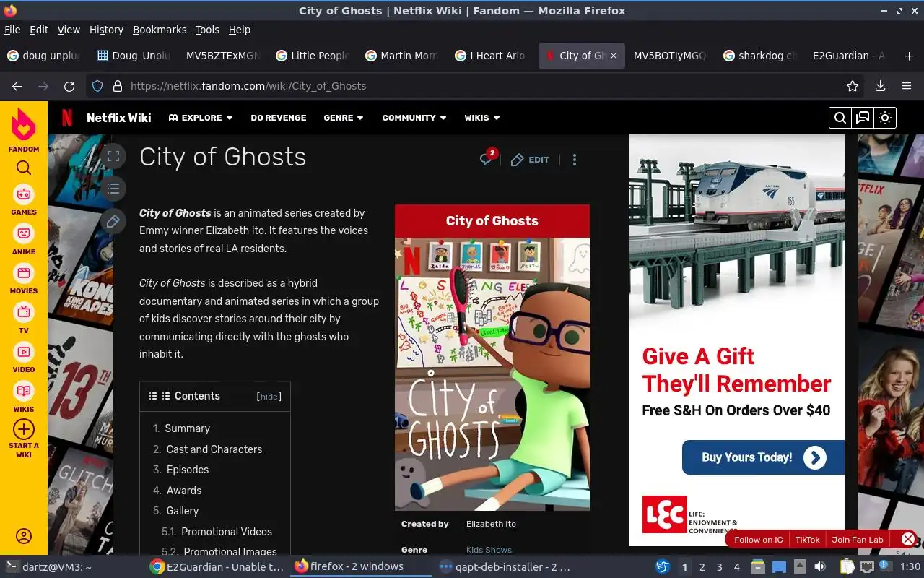Jump to Episodes section
This screenshot has width=924, height=578.
click(188, 470)
